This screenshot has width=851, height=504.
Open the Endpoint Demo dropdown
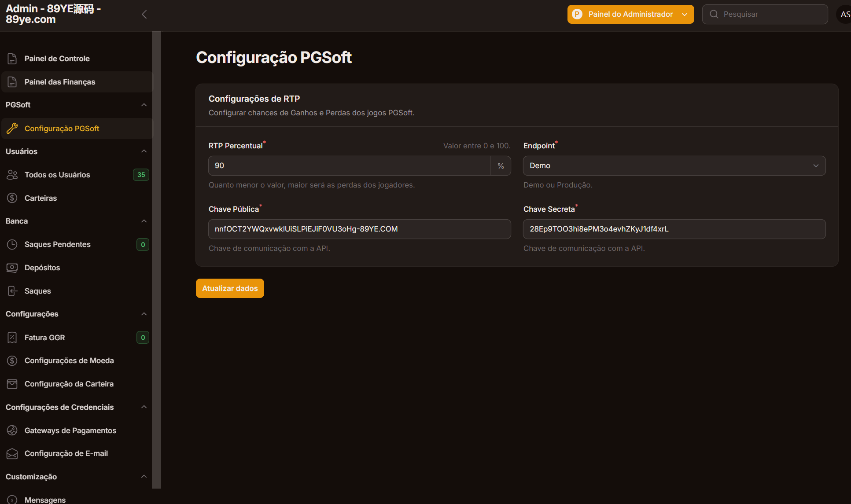click(x=674, y=166)
